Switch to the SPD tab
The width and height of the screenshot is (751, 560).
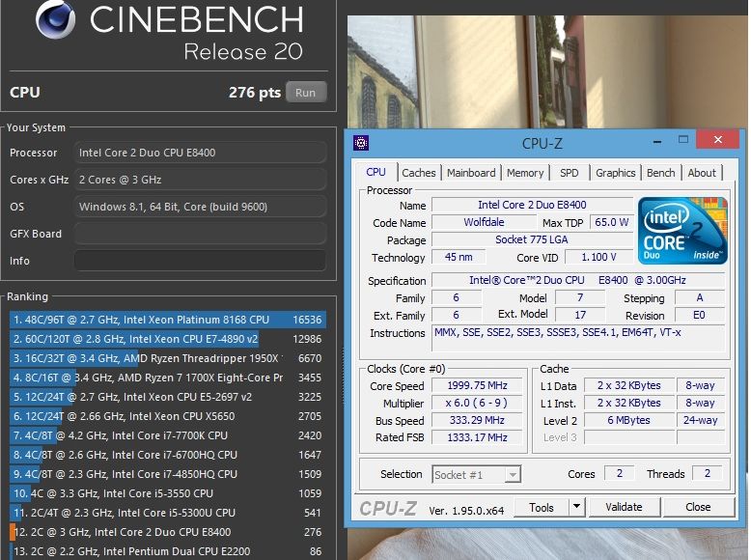point(569,173)
